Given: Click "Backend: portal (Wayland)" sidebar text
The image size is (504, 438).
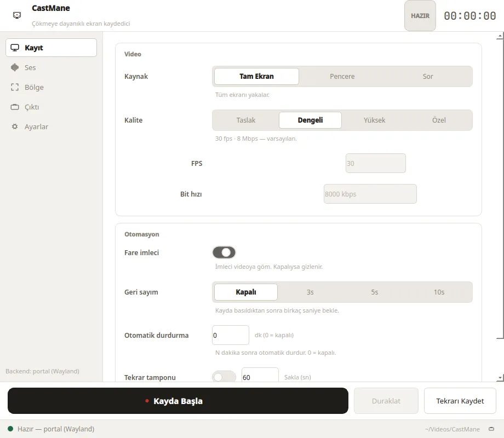Looking at the screenshot, I should 42,371.
